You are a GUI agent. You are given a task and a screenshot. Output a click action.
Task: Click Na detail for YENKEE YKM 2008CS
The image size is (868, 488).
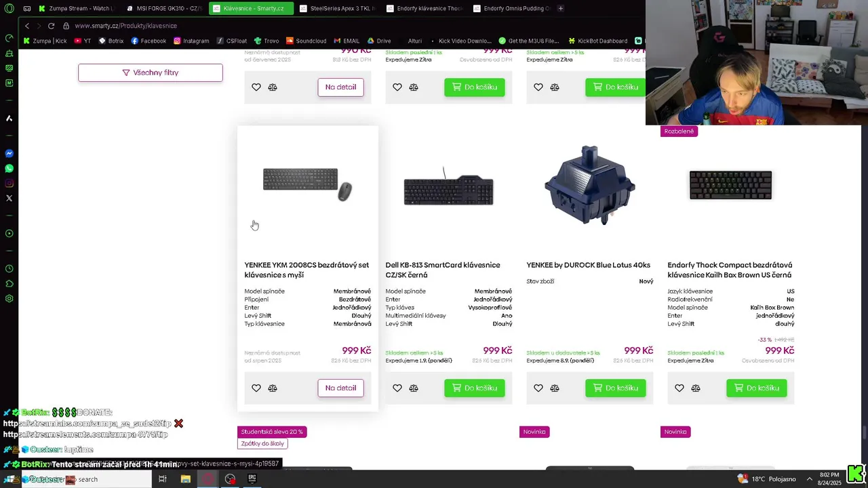tap(340, 388)
